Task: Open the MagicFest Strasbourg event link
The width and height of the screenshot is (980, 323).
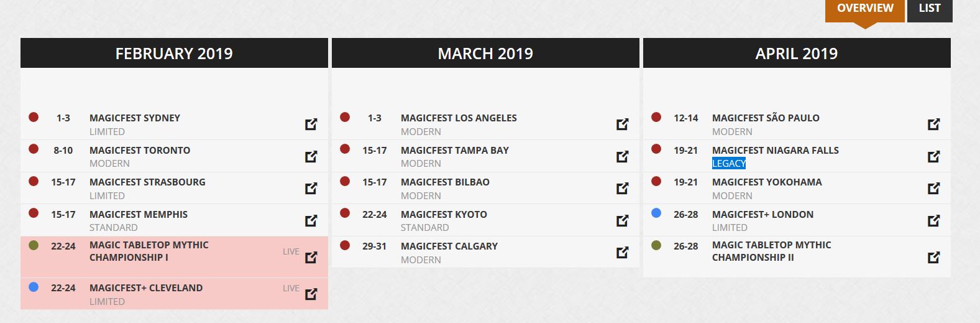Action: (147, 182)
